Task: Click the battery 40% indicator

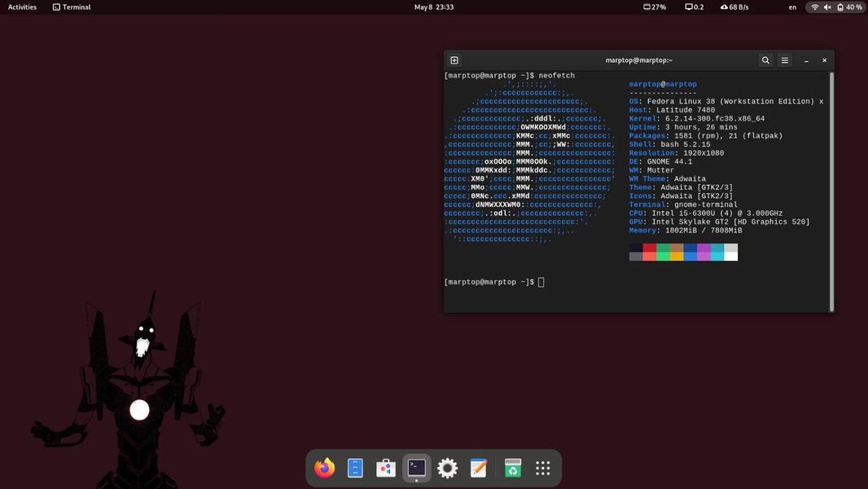Action: click(849, 7)
